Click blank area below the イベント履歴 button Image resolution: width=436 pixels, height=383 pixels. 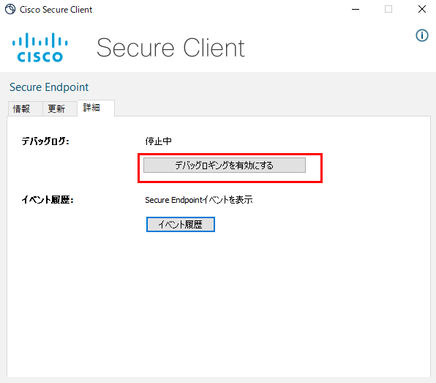[217, 300]
